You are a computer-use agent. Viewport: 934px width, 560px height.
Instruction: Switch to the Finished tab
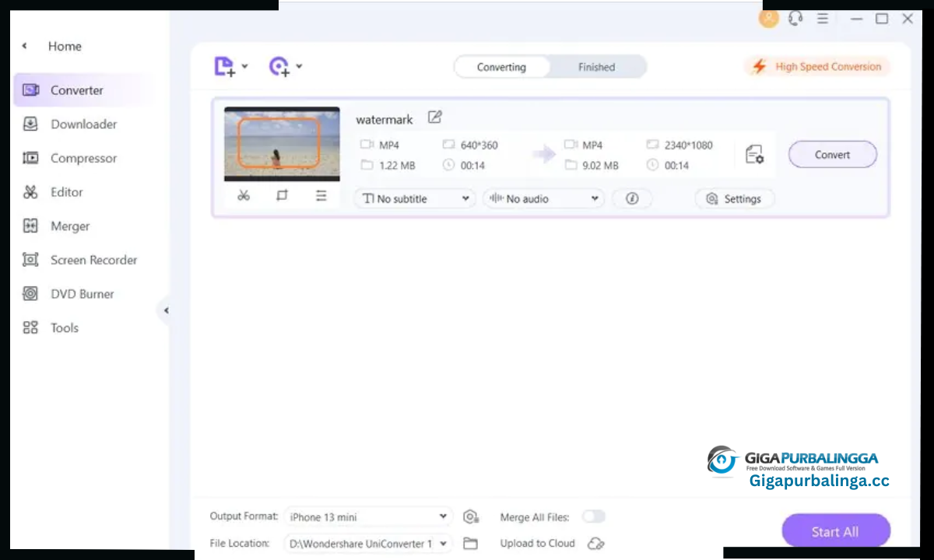click(x=597, y=67)
